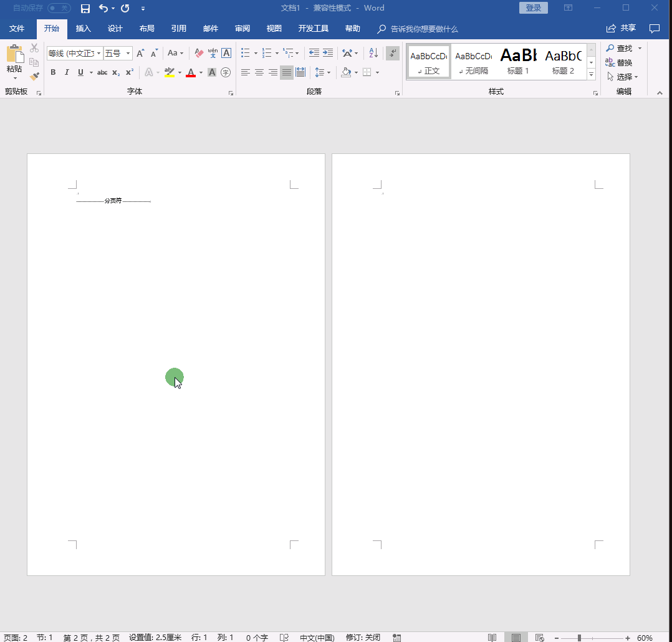Apply superscript formatting
This screenshot has height=642, width=672.
130,72
